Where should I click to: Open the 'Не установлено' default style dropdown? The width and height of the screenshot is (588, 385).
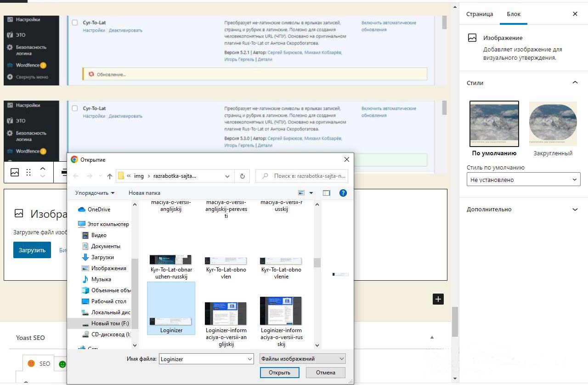(523, 180)
